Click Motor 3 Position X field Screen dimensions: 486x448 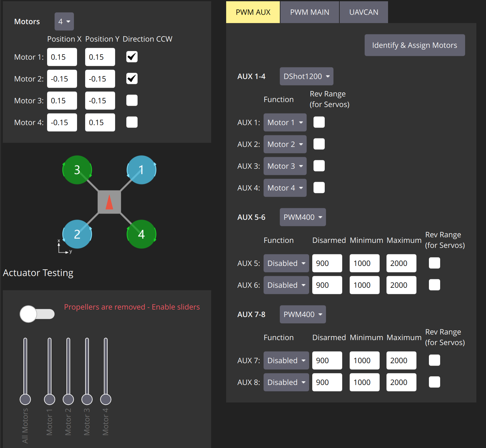pyautogui.click(x=62, y=101)
